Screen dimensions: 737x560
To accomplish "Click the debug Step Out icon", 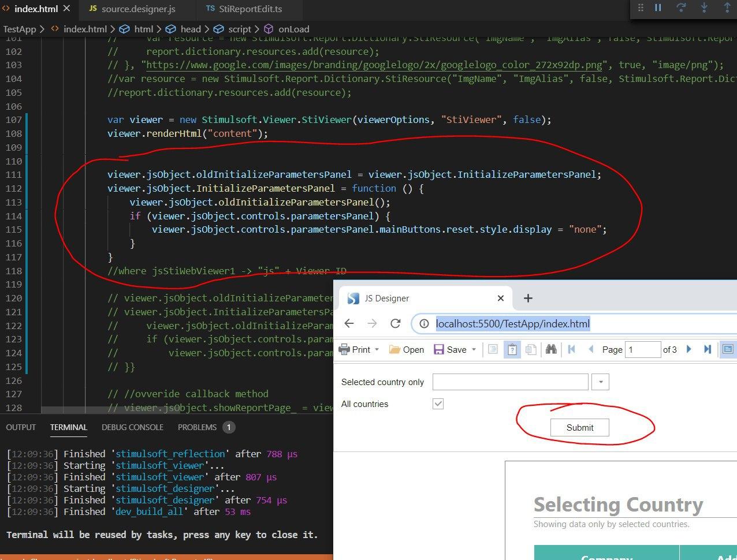I will [x=727, y=8].
